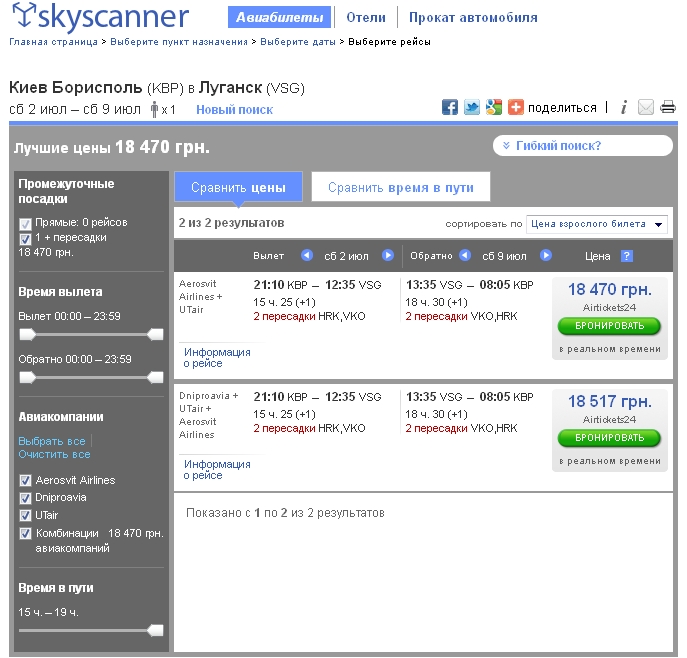This screenshot has width=687, height=658.
Task: Click the email envelope icon
Action: 646,107
